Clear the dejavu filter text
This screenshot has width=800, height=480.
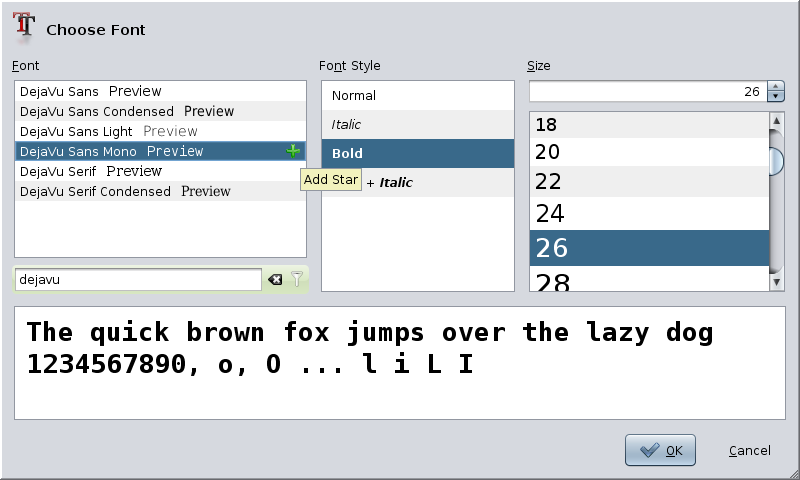coord(275,280)
